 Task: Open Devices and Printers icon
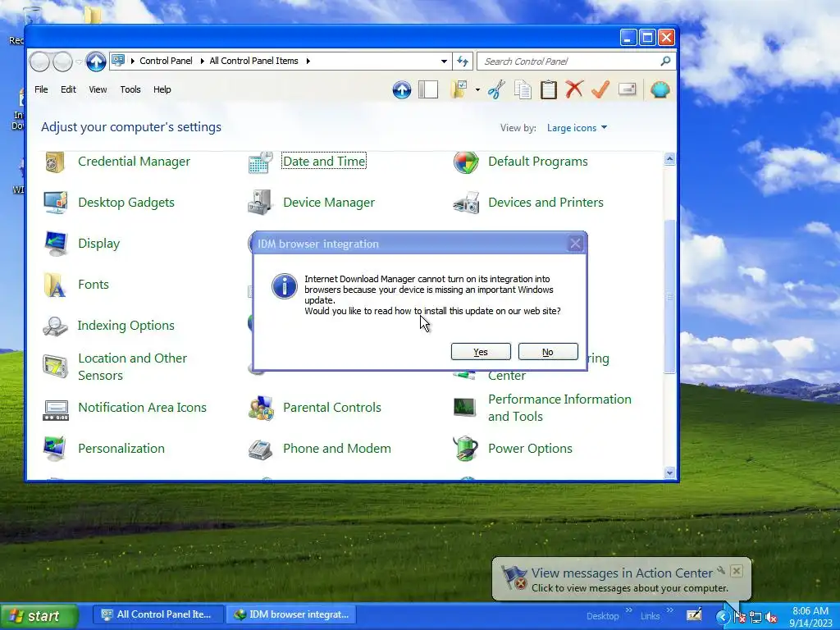coord(466,203)
